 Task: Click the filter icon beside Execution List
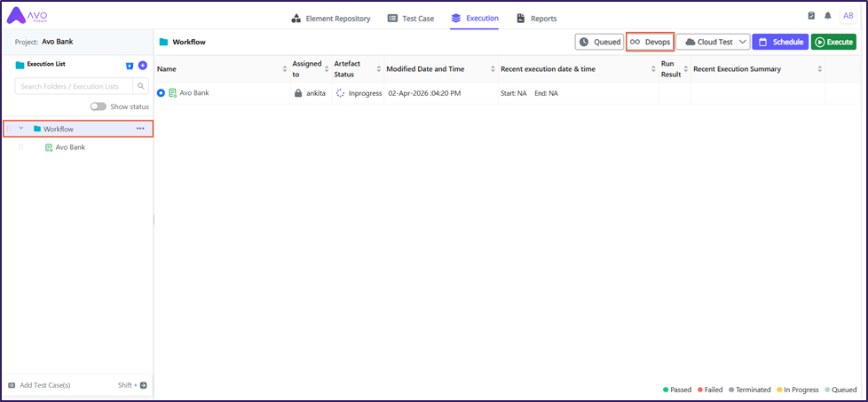coord(130,66)
